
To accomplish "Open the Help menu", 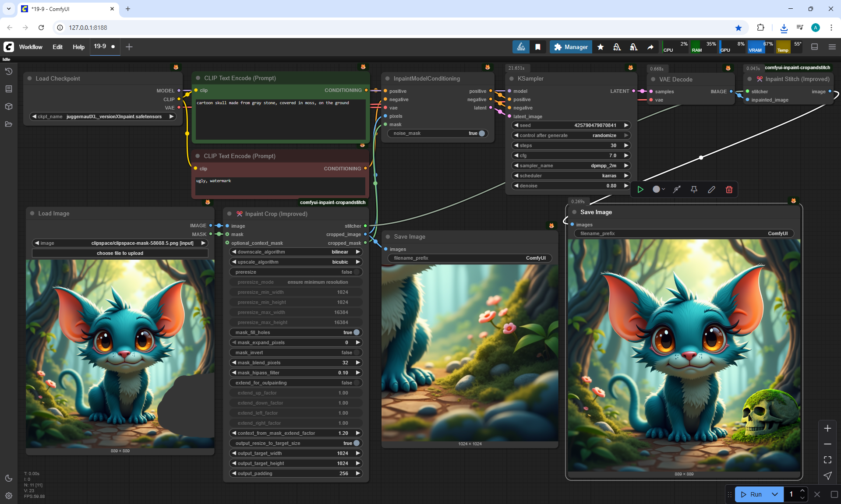I will pyautogui.click(x=78, y=47).
